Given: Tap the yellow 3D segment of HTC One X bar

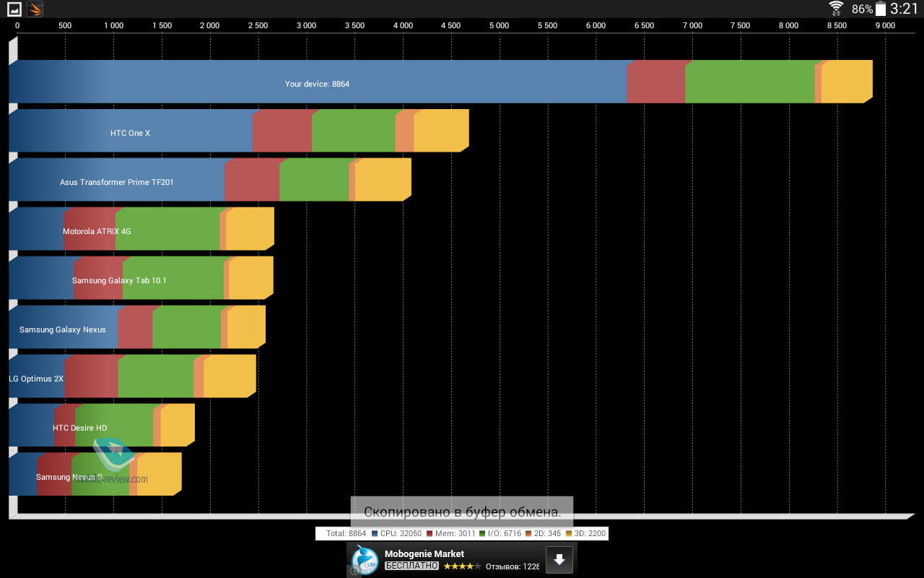Looking at the screenshot, I should click(x=440, y=131).
